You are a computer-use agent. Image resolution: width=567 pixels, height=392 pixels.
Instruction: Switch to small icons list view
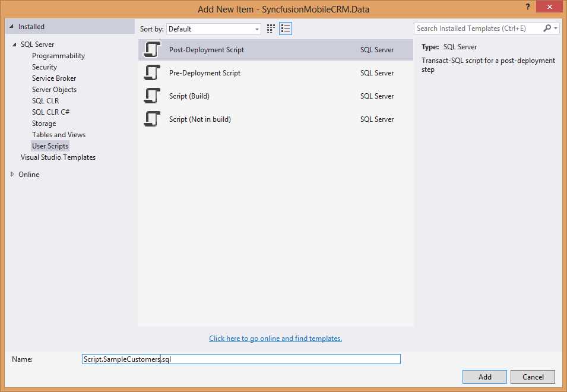286,29
